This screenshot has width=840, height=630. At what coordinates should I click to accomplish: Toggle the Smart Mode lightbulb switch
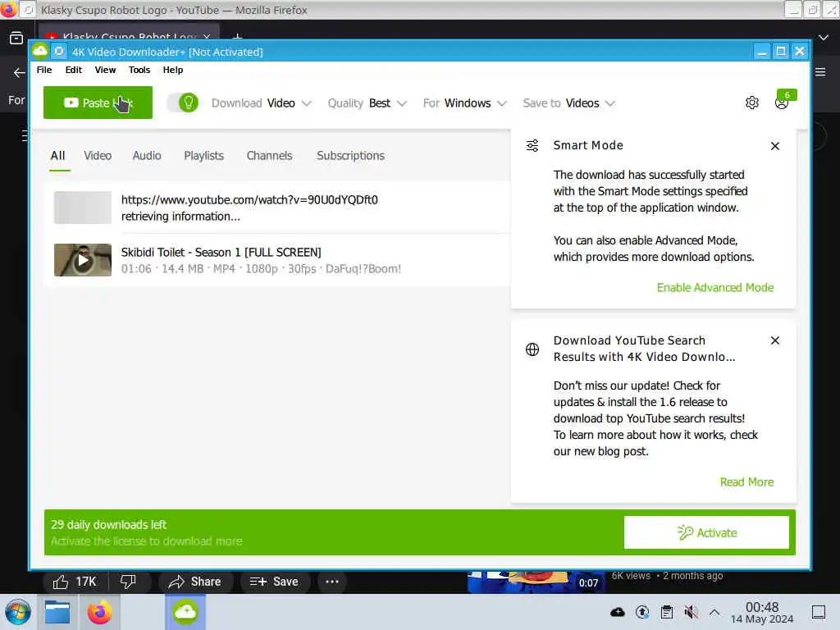[x=183, y=103]
